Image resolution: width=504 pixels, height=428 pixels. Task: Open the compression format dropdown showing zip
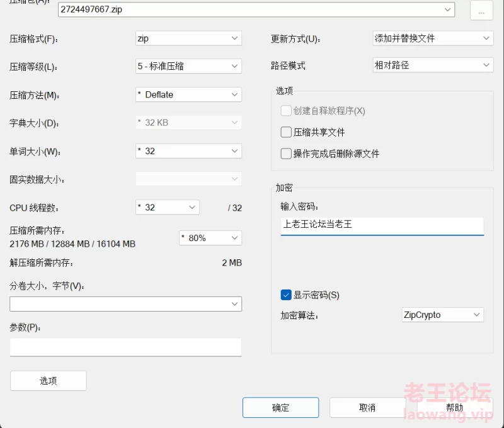[x=188, y=38]
